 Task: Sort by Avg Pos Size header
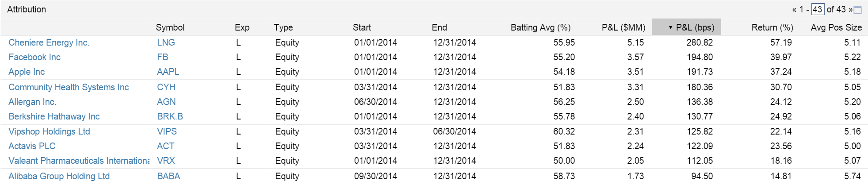coord(836,27)
